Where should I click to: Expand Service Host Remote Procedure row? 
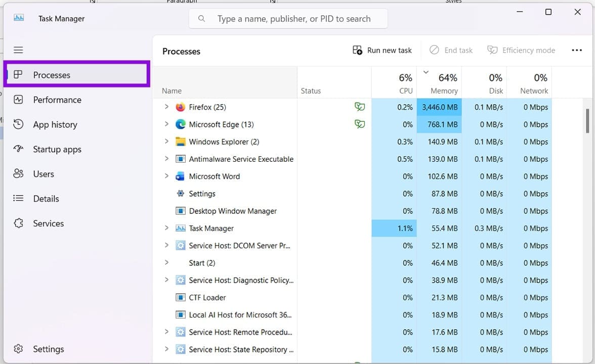(x=166, y=332)
